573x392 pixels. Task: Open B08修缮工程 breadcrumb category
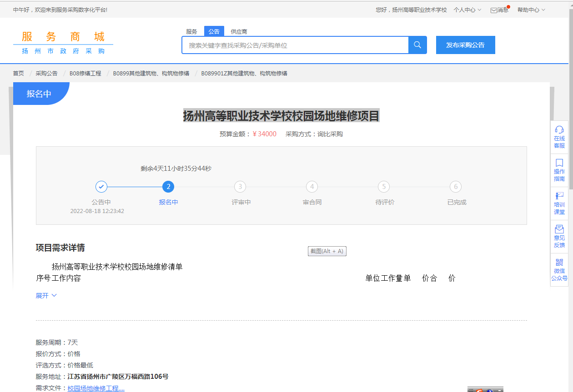click(x=85, y=74)
